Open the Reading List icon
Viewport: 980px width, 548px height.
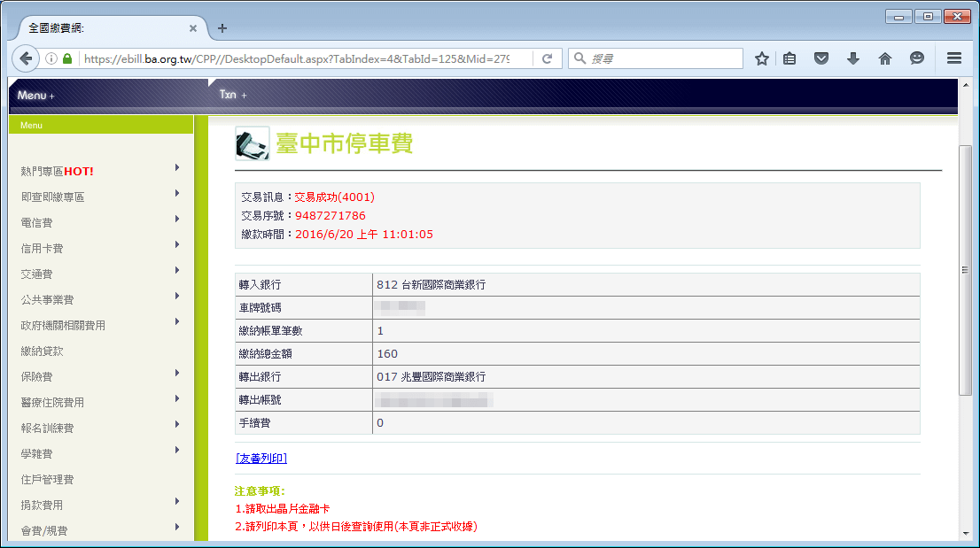[789, 58]
